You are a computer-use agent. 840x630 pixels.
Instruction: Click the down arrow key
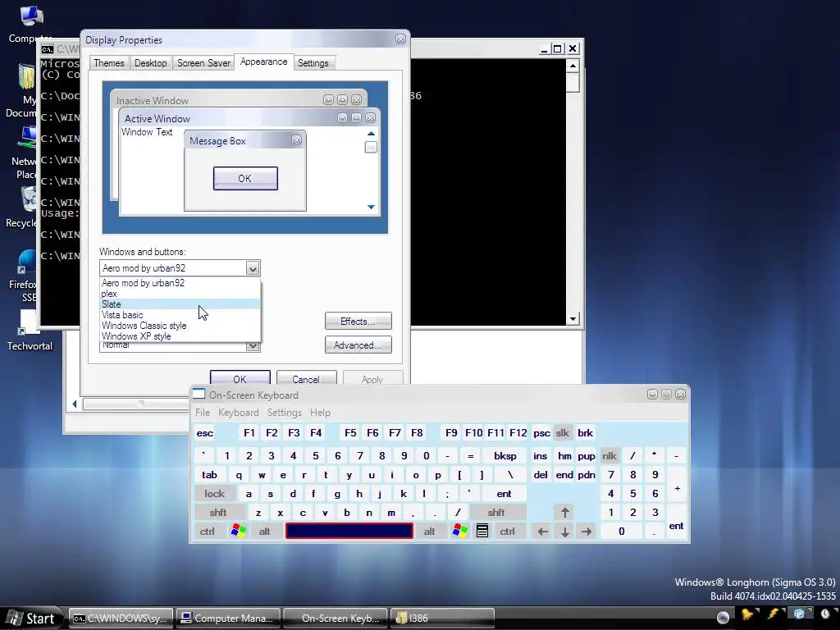tap(564, 532)
